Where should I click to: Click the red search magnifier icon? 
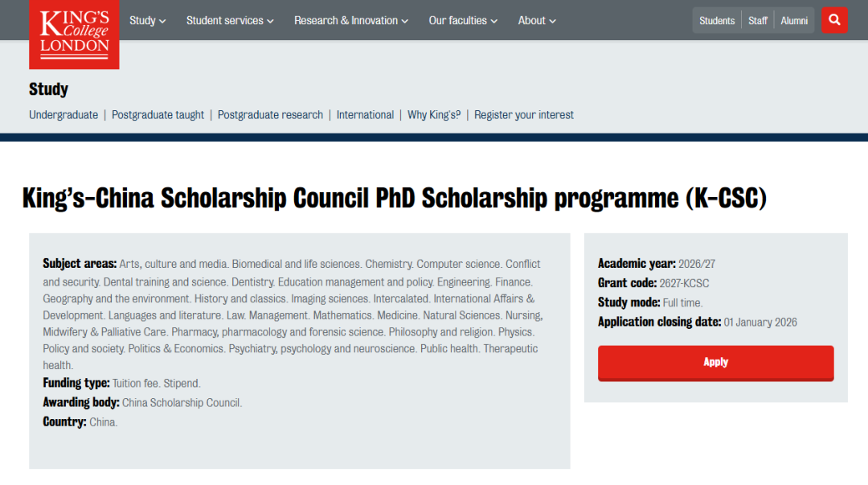click(834, 20)
